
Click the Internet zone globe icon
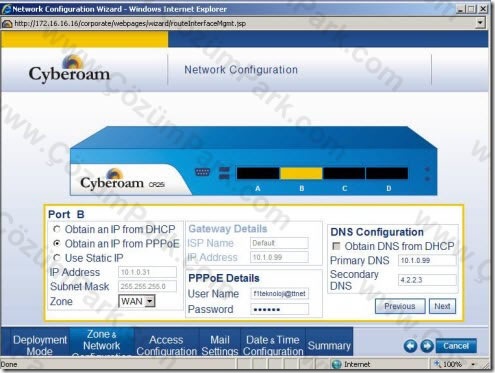pos(337,364)
